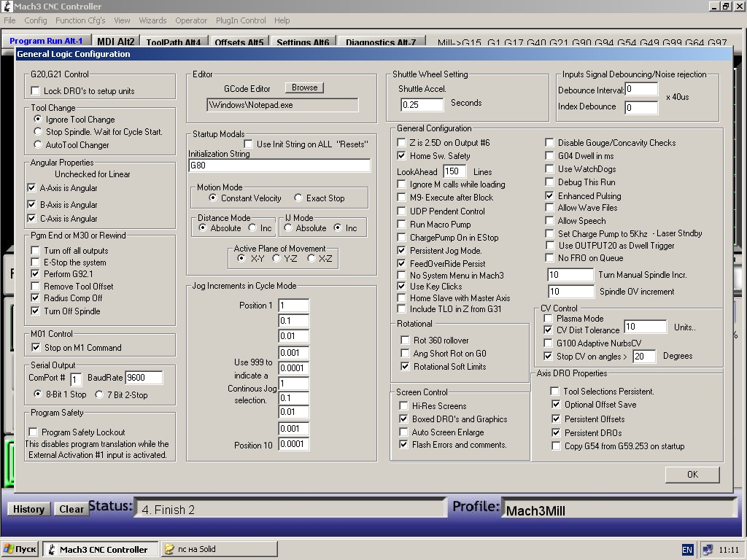The width and height of the screenshot is (747, 560).
Task: Open the 'пс на Solid' taskbar item
Action: click(219, 549)
